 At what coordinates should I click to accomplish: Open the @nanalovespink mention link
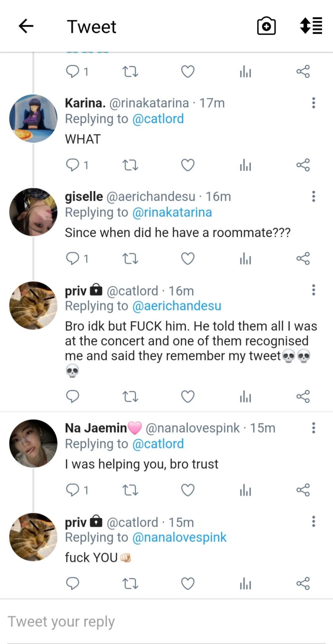[x=180, y=537]
